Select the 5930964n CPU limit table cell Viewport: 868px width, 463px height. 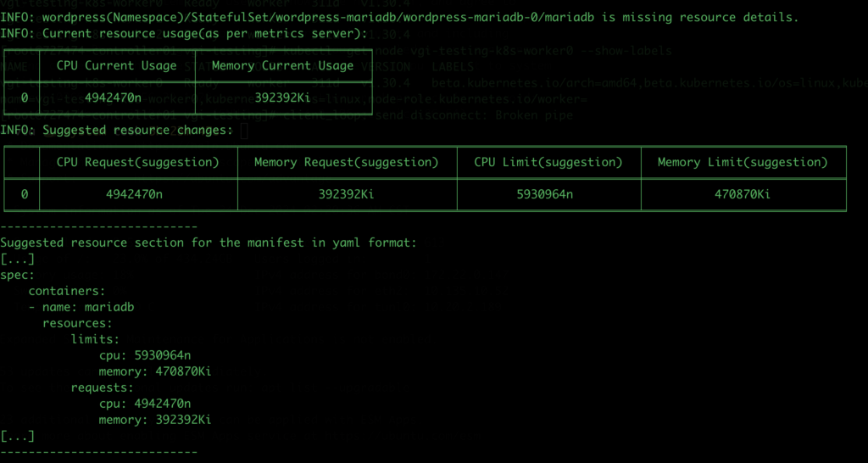point(548,194)
